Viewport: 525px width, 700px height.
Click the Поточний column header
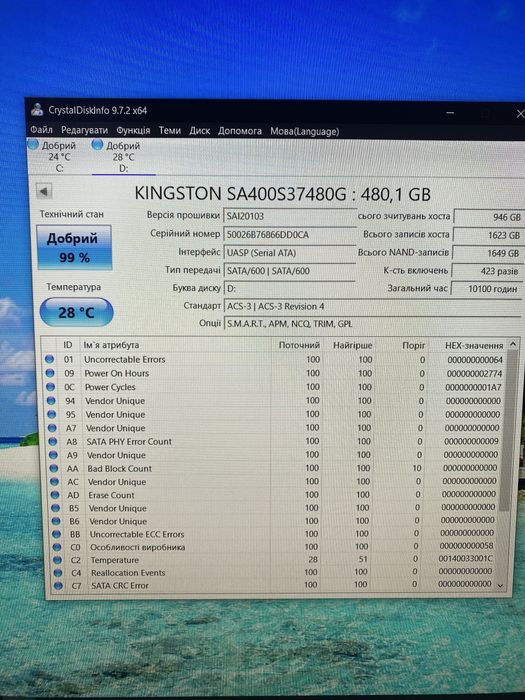coord(299,345)
